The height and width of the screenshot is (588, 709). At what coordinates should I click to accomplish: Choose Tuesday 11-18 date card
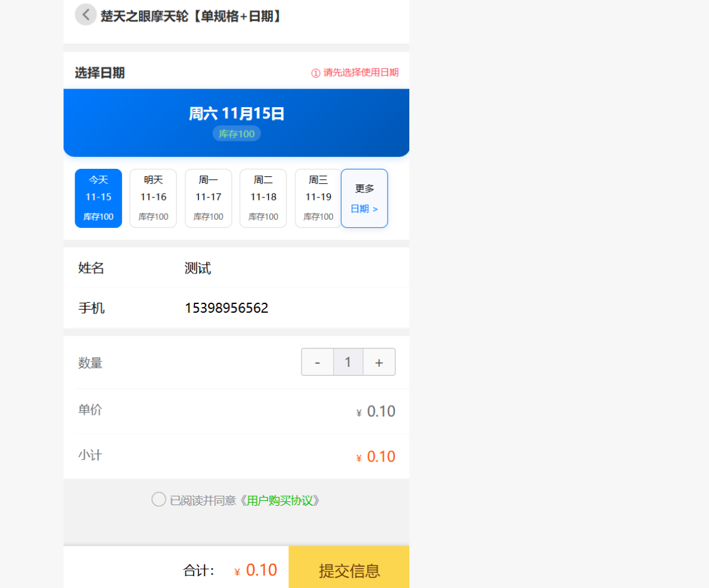[263, 198]
